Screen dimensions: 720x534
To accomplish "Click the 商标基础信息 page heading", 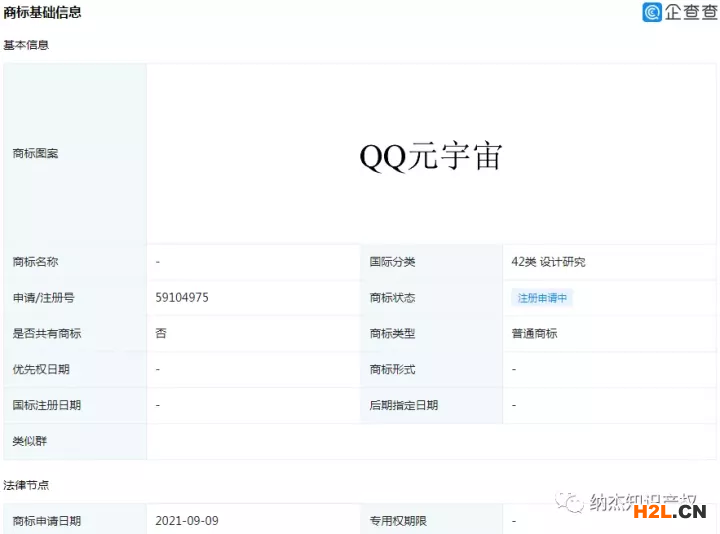I will (42, 13).
